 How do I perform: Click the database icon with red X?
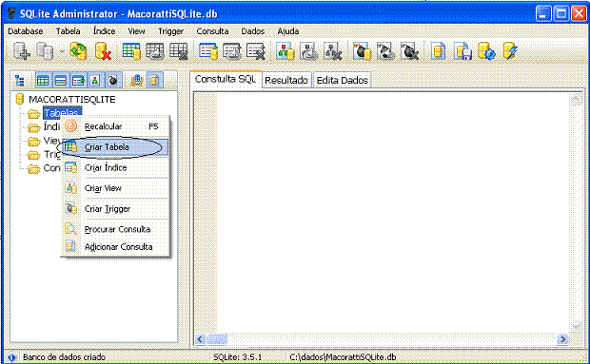coord(103,51)
